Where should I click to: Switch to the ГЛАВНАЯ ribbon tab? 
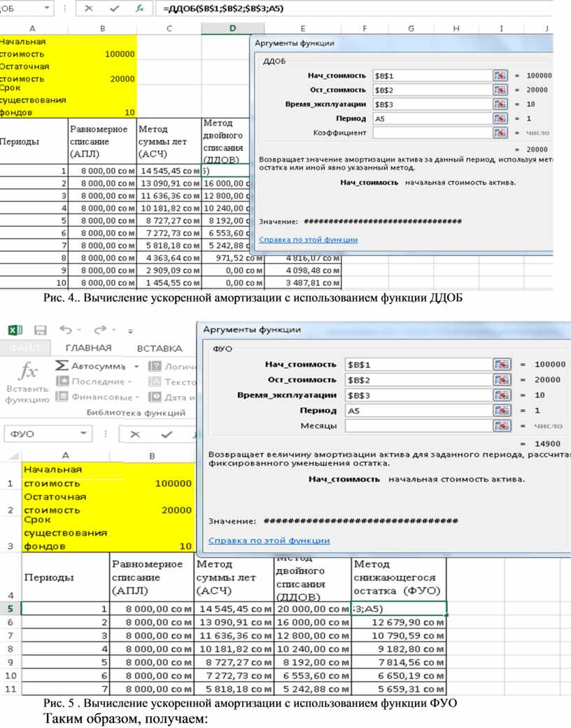pyautogui.click(x=88, y=348)
